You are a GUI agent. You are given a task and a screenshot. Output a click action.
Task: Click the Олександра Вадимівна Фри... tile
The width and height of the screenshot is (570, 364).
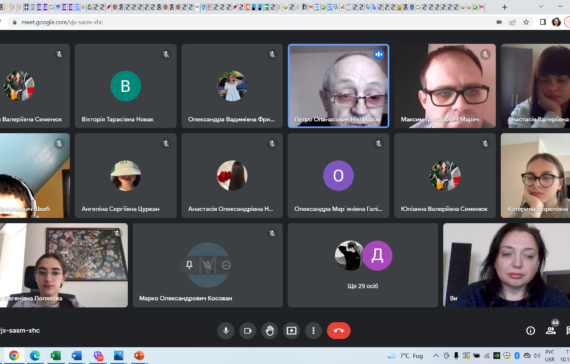click(x=232, y=86)
